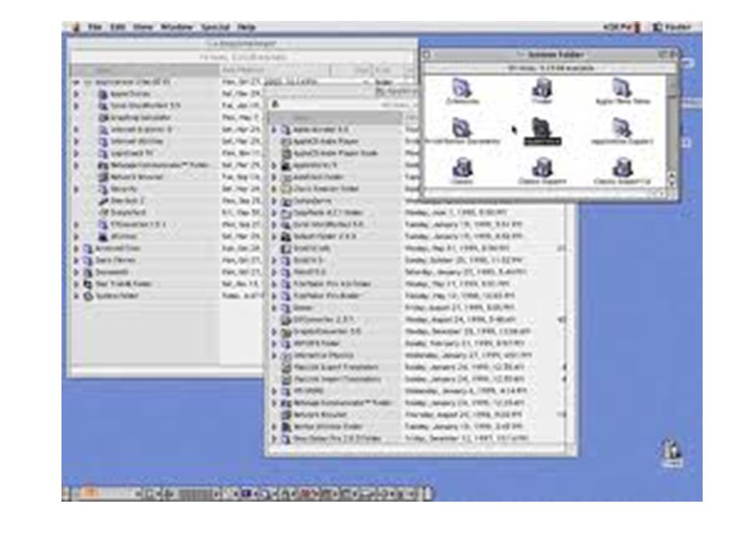The image size is (747, 560).
Task: Expand System Folder row in back window
Action: pos(76,296)
